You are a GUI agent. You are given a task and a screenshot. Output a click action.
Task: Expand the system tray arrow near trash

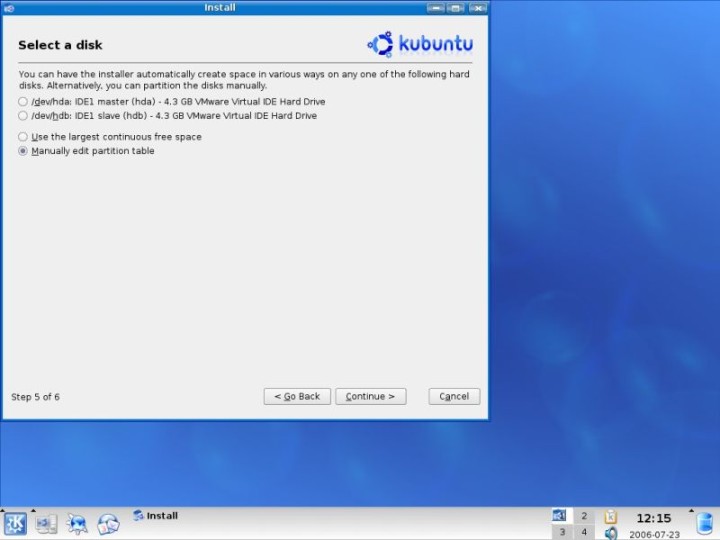(x=691, y=510)
